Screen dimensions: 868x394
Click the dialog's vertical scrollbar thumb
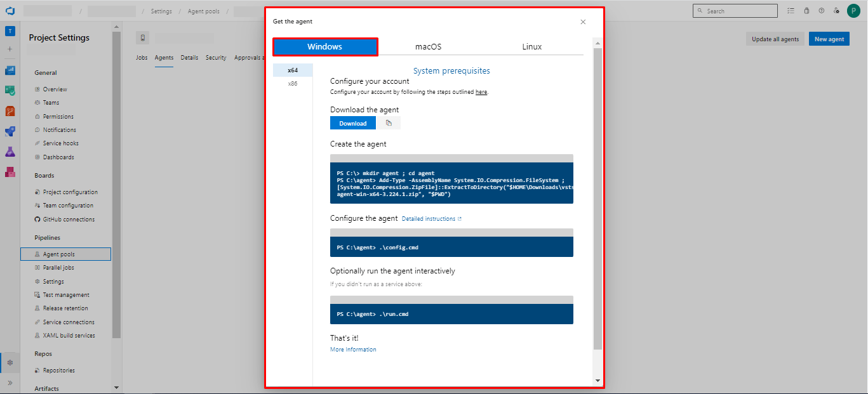click(x=598, y=199)
